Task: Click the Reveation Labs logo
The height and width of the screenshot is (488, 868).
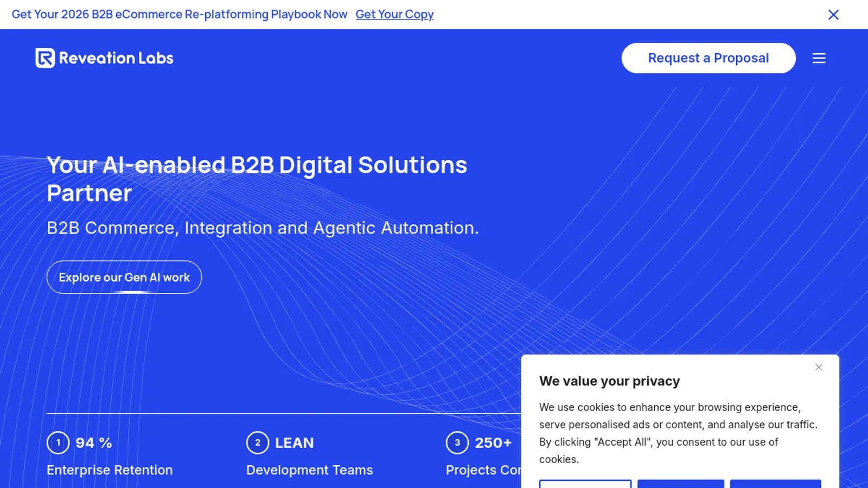Action: (104, 58)
